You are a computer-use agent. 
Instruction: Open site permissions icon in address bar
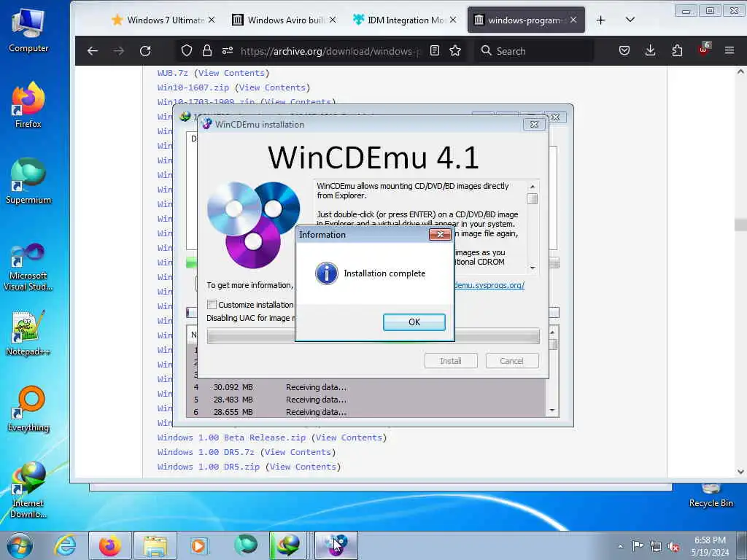(x=228, y=50)
